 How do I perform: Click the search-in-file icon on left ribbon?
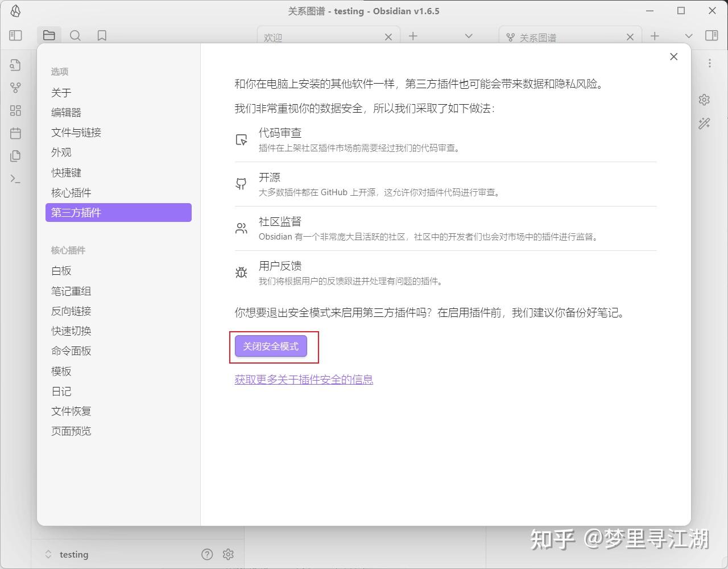tap(15, 64)
